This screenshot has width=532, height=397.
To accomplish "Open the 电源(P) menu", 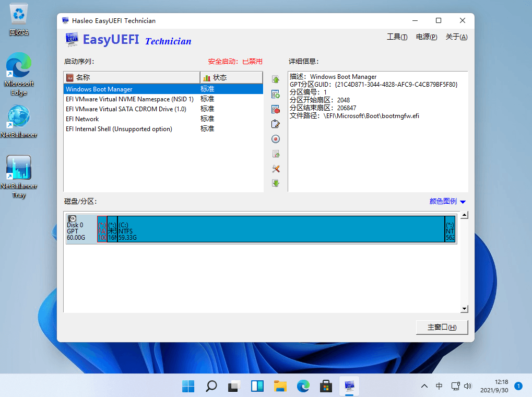I will click(x=427, y=37).
